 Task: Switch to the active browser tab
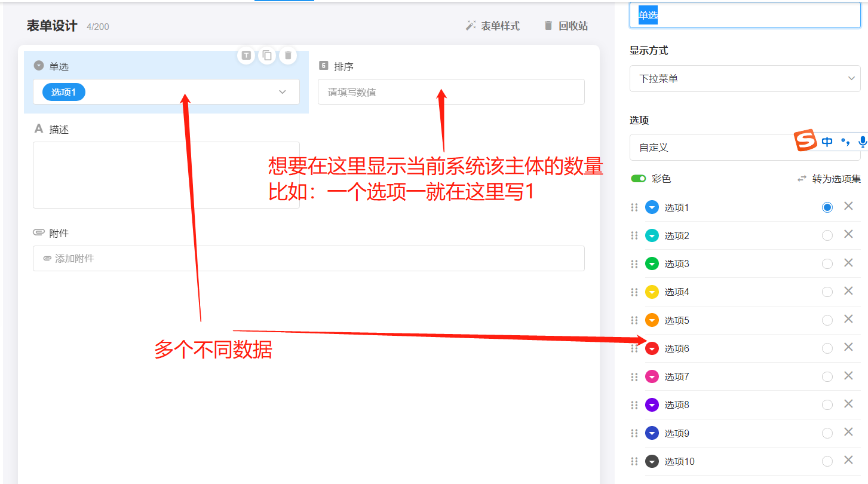click(x=284, y=2)
